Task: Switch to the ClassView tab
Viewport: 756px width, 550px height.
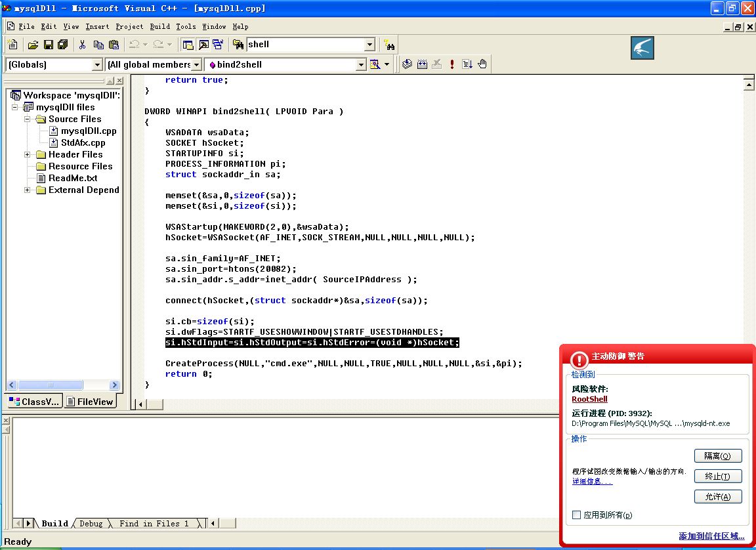Action: point(34,402)
